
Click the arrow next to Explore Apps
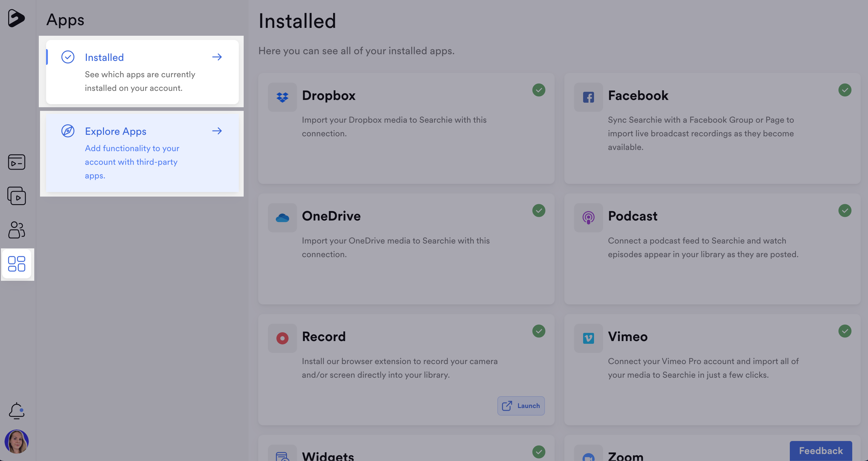click(217, 131)
